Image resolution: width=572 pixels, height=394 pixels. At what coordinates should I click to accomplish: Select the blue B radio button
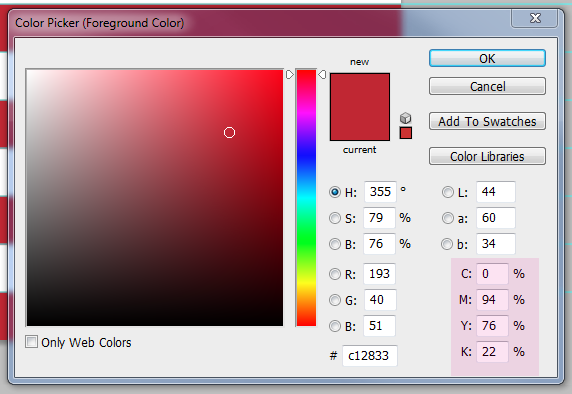[x=335, y=326]
